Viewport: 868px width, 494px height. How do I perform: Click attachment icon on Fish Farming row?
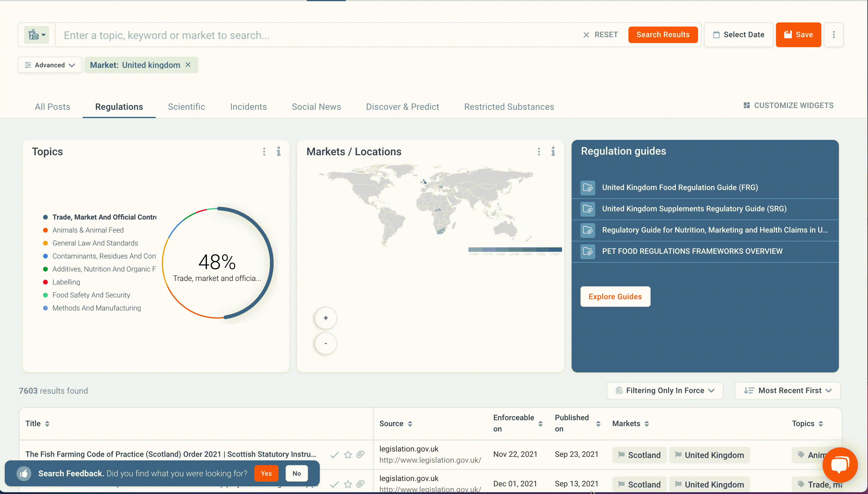(x=361, y=455)
